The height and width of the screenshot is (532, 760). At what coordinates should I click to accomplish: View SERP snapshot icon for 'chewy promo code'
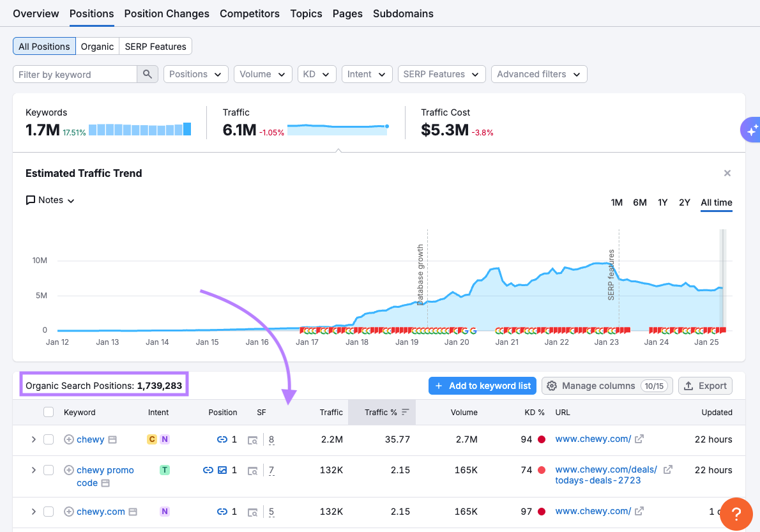tap(253, 471)
